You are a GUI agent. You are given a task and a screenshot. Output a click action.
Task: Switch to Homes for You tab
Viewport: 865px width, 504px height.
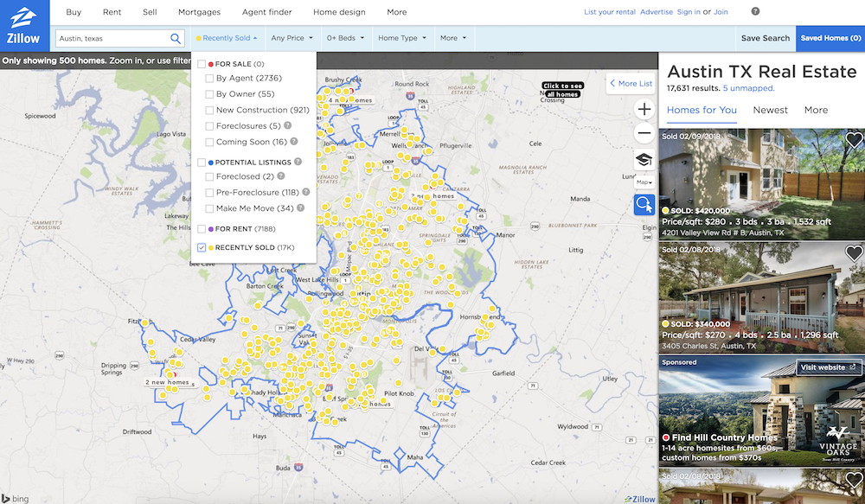coord(702,110)
